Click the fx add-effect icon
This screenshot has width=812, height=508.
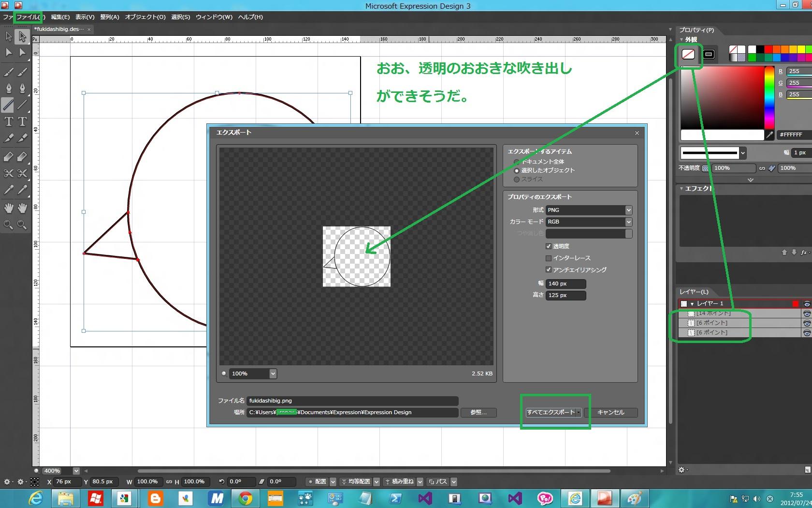pos(804,253)
